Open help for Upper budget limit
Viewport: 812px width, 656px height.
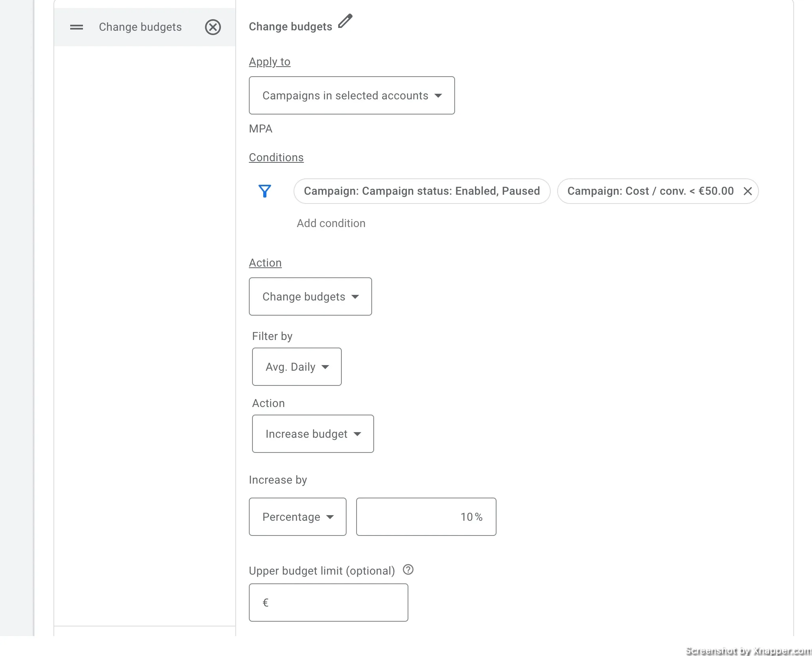(408, 569)
